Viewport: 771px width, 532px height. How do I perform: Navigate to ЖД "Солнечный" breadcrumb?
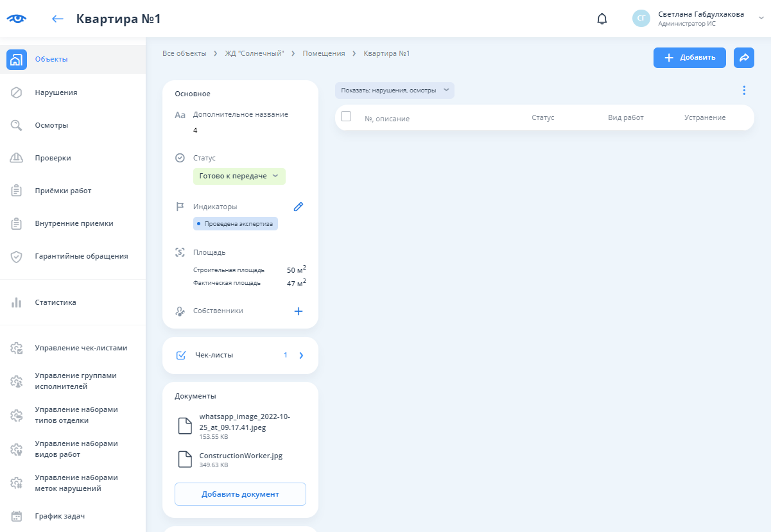pos(254,53)
